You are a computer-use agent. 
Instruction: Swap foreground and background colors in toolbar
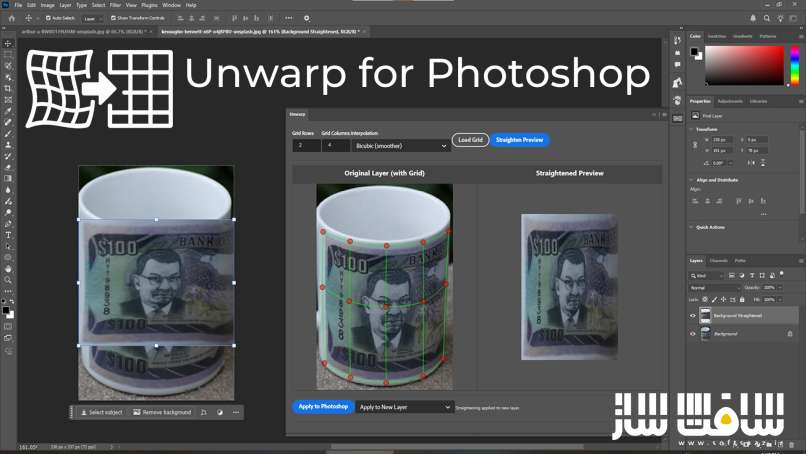click(x=11, y=302)
